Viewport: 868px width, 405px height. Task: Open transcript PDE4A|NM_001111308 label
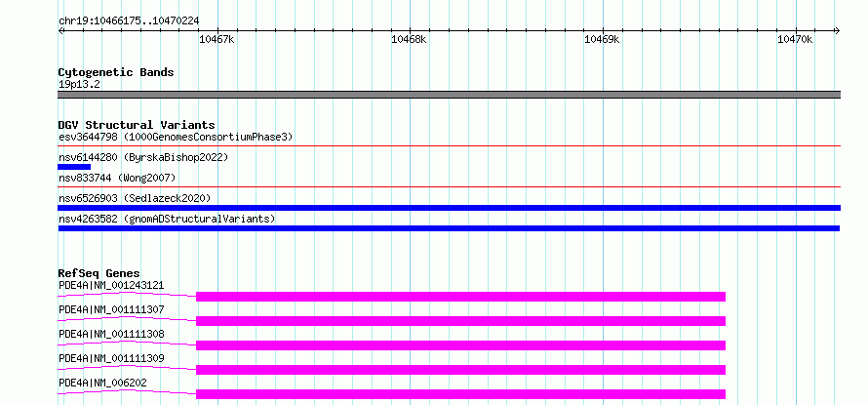pos(111,335)
